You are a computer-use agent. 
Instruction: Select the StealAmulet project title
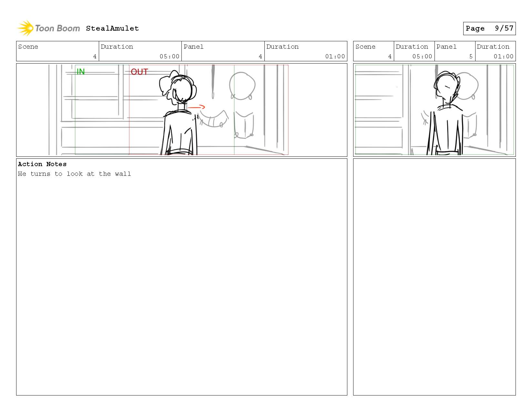click(x=112, y=28)
